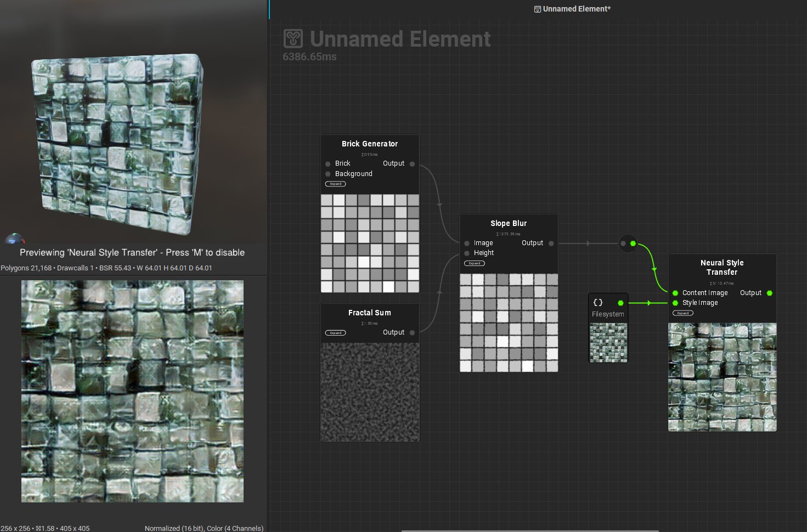This screenshot has height=532, width=807.
Task: Click the green output port of the reroute dot
Action: tap(634, 244)
